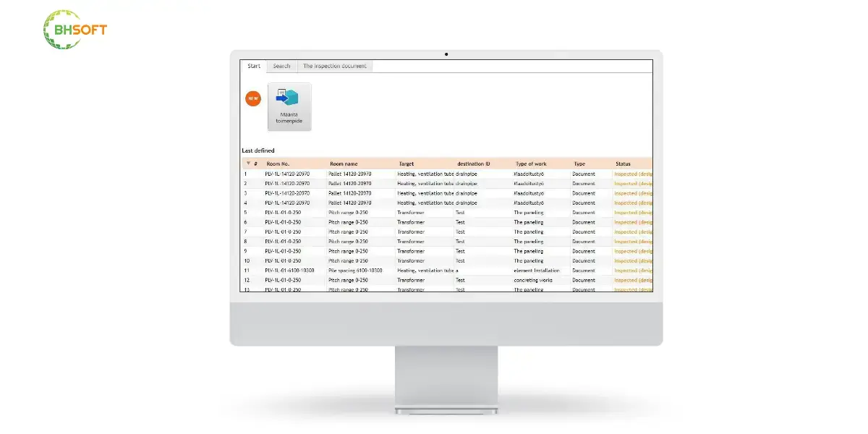Click the BHSOFT logo
The image size is (868, 434).
click(x=75, y=30)
